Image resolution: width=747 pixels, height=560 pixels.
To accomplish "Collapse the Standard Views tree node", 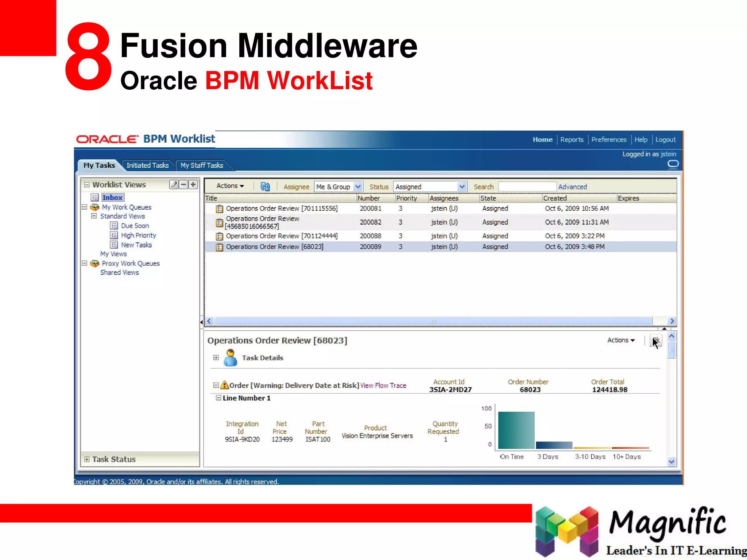I will [x=94, y=216].
